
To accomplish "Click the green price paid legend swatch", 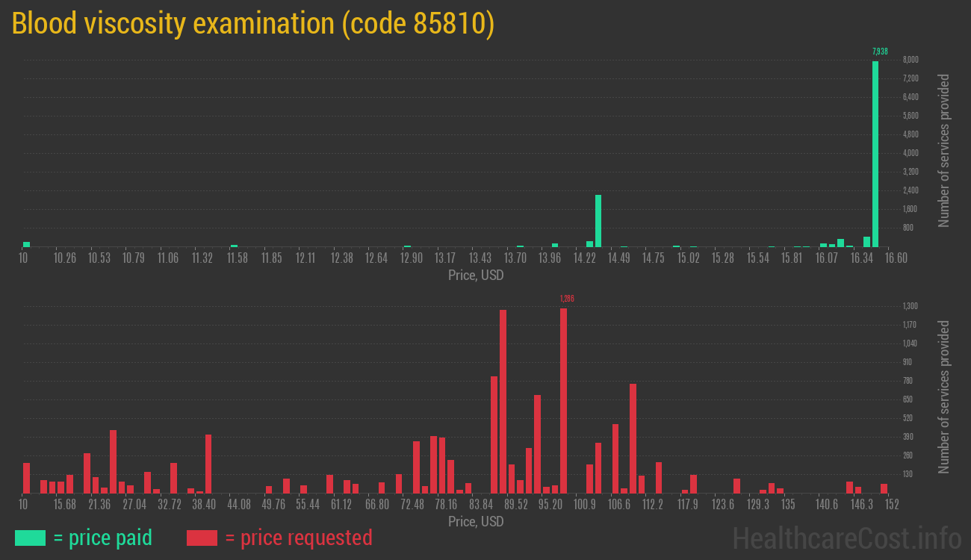I will 30,538.
